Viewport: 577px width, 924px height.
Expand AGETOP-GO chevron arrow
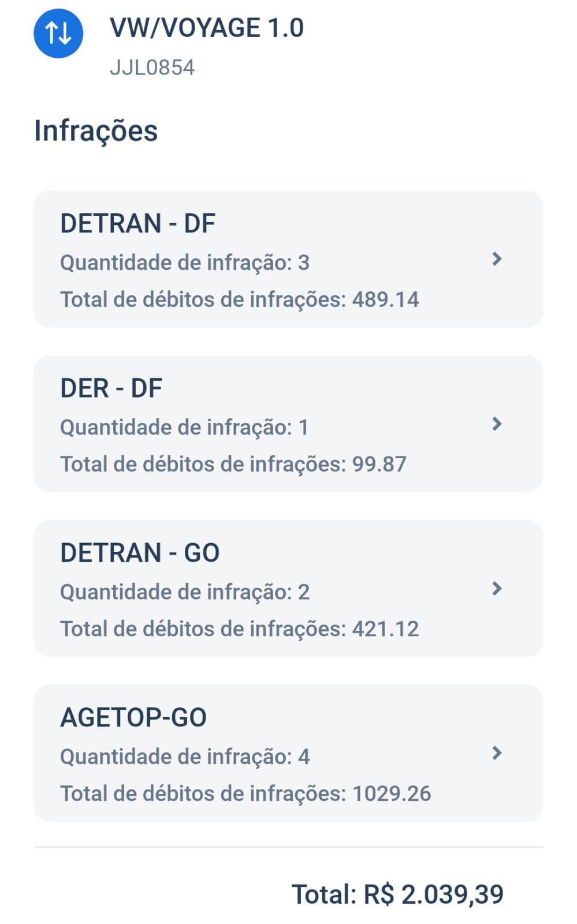click(496, 753)
